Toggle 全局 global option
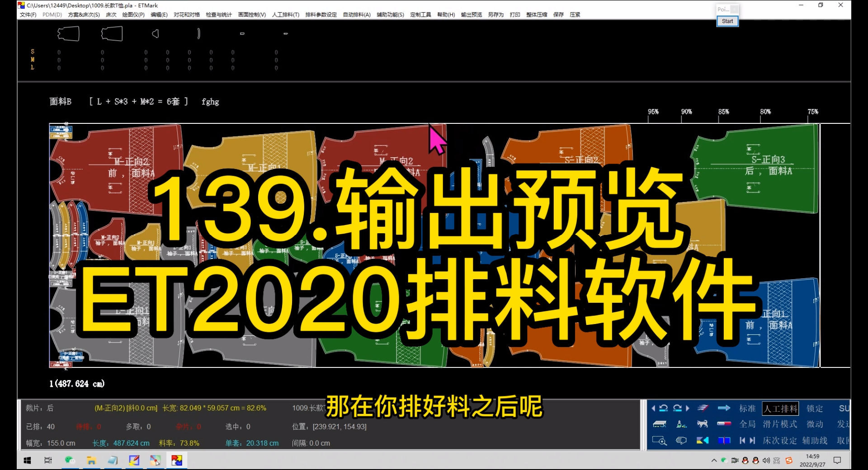The width and height of the screenshot is (868, 470). (x=747, y=424)
